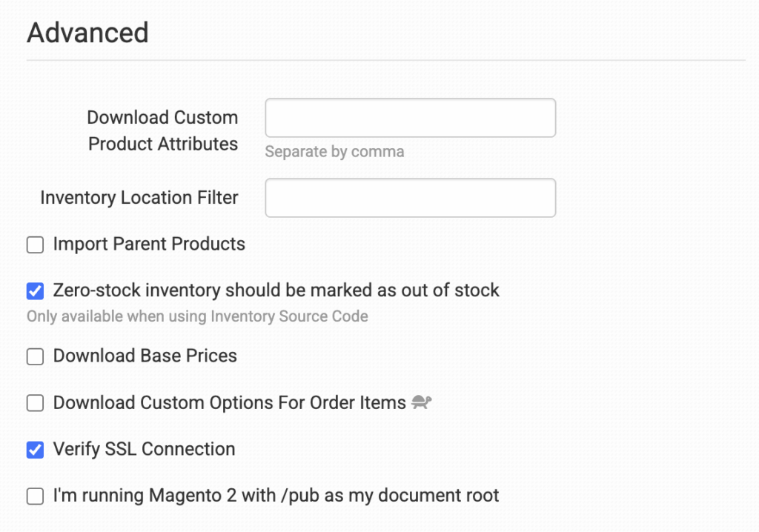Click the Inventory Source Code availability note
This screenshot has height=532, width=759.
coord(197,316)
